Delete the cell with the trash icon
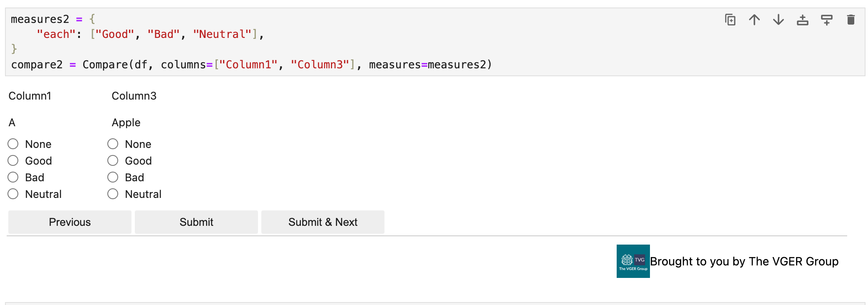The height and width of the screenshot is (305, 868). pyautogui.click(x=851, y=20)
